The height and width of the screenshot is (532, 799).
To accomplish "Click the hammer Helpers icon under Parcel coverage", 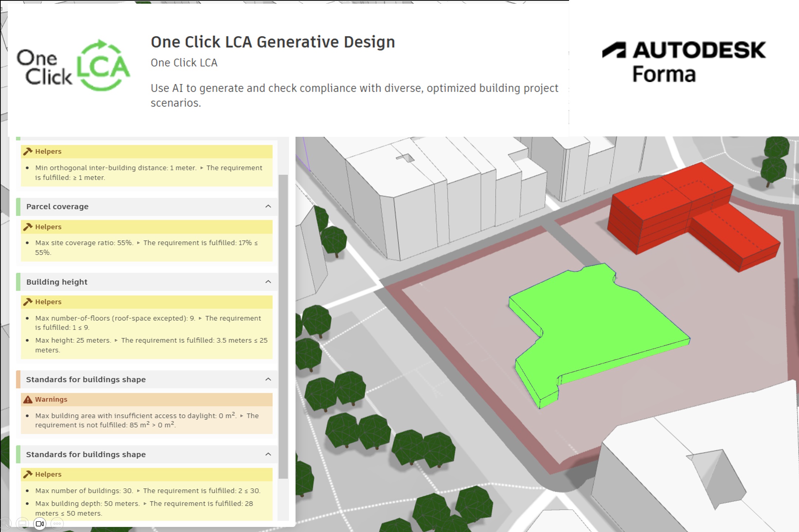I will click(x=27, y=227).
